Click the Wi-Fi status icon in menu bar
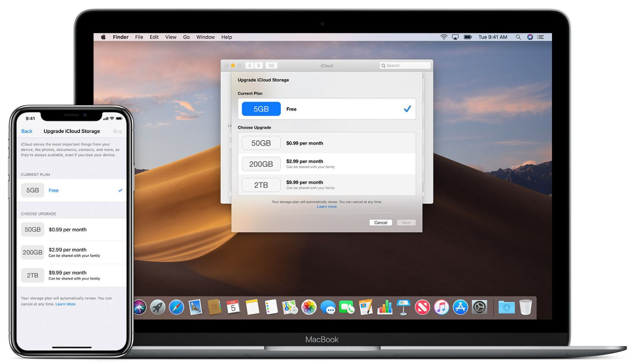 point(444,37)
